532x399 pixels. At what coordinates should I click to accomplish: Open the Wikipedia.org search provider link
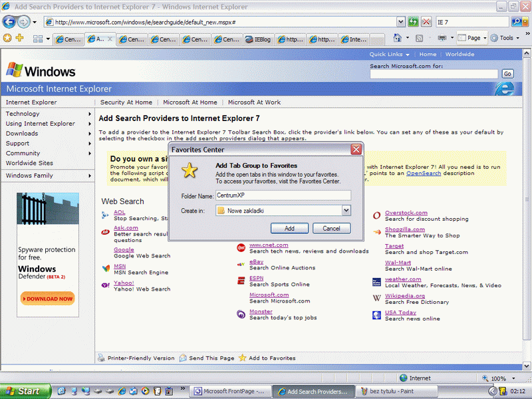pos(404,296)
